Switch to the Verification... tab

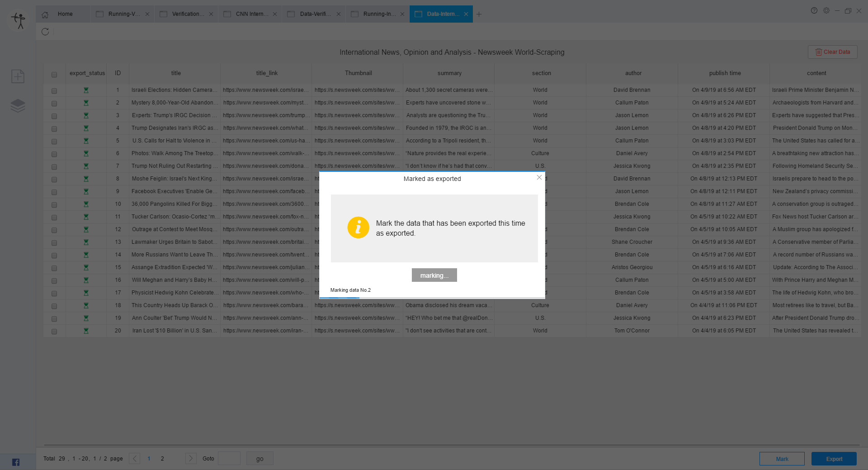186,14
